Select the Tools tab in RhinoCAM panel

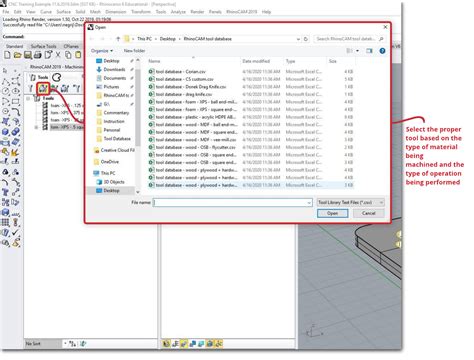(x=39, y=77)
